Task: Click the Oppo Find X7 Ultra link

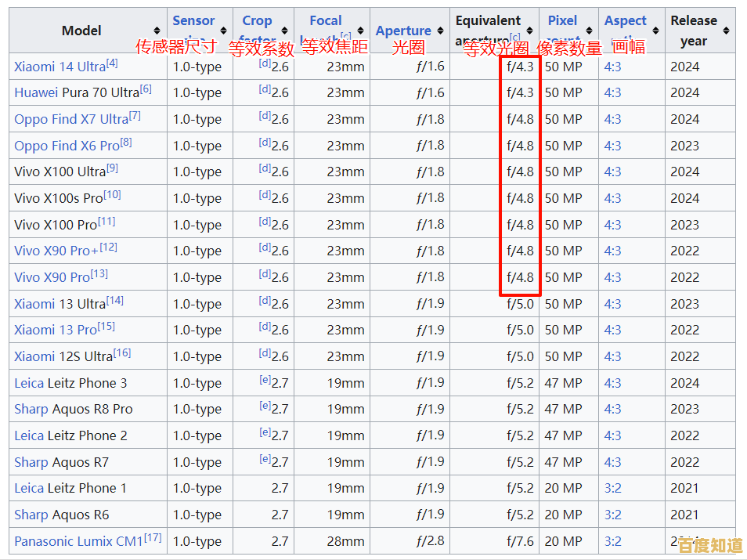Action: coord(70,119)
